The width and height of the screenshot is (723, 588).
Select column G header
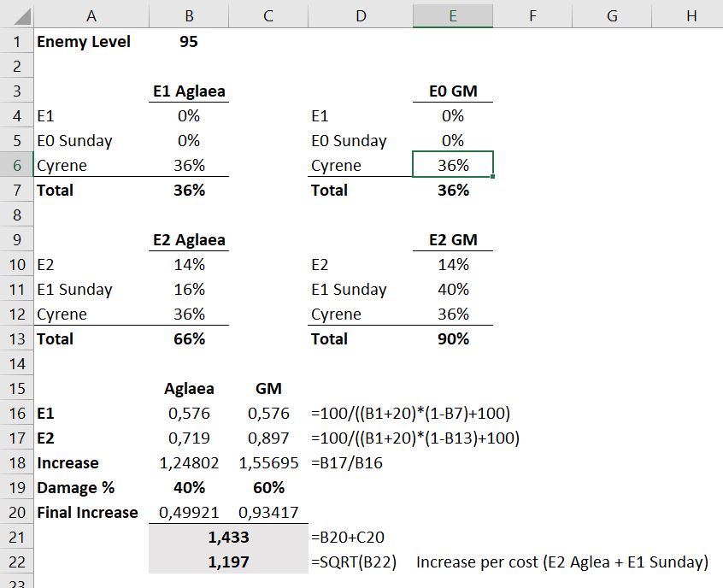tap(612, 16)
